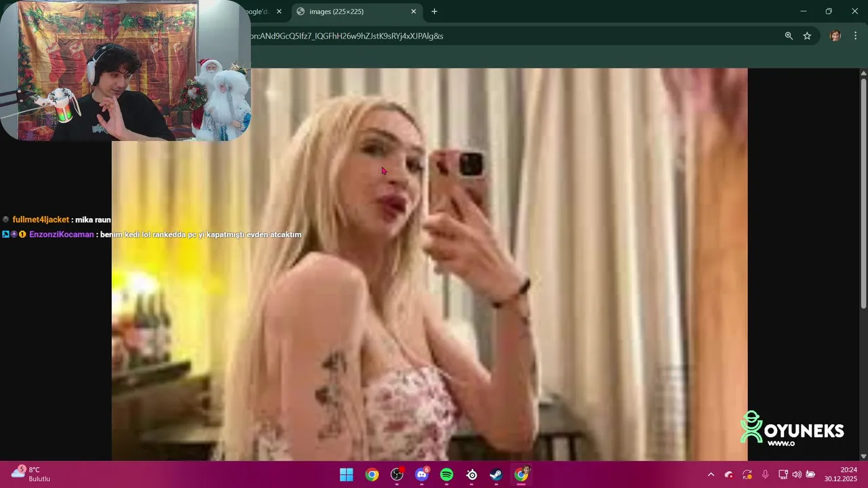This screenshot has width=868, height=488.
Task: Open SteelSeries app from the taskbar
Action: 472,474
